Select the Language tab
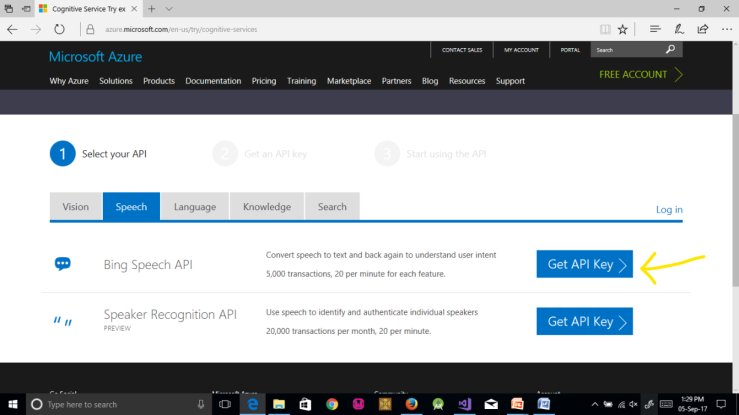The width and height of the screenshot is (739, 415). [194, 207]
